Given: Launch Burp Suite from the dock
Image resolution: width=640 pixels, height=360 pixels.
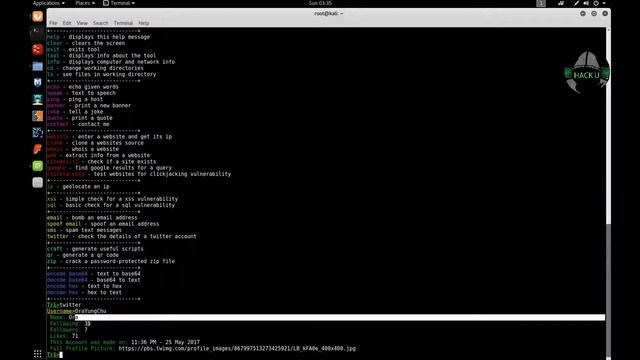Looking at the screenshot, I should click(38, 116).
